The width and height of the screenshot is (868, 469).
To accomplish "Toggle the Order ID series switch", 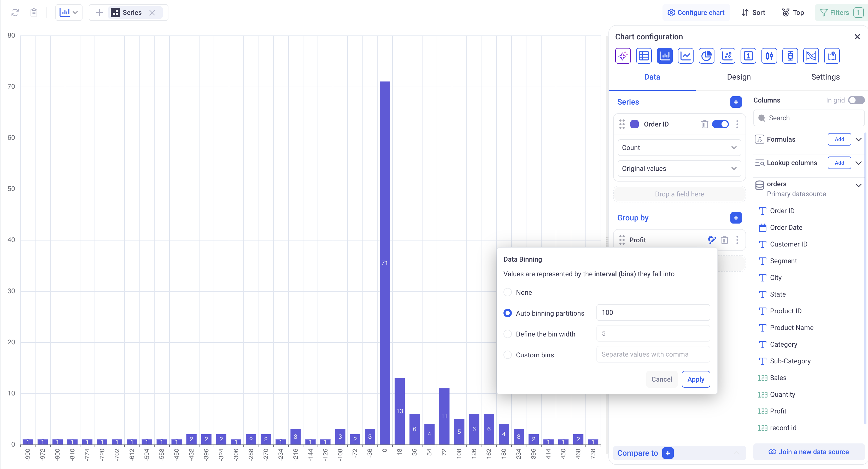I will [720, 124].
